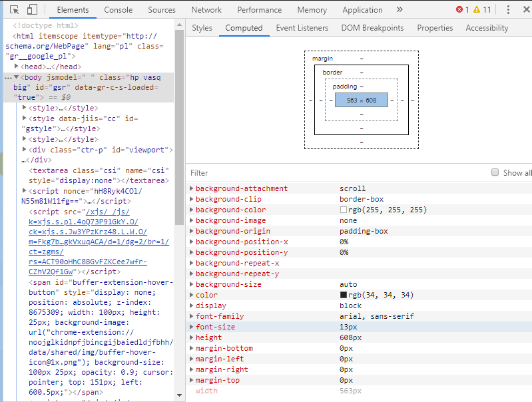The height and width of the screenshot is (402, 532).
Task: Expand the viewport div node
Action: (x=24, y=149)
